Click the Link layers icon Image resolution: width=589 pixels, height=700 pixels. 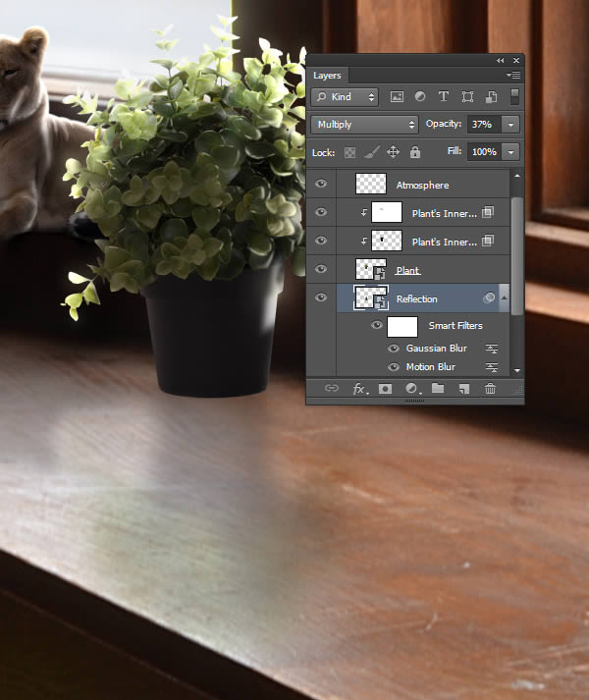332,389
